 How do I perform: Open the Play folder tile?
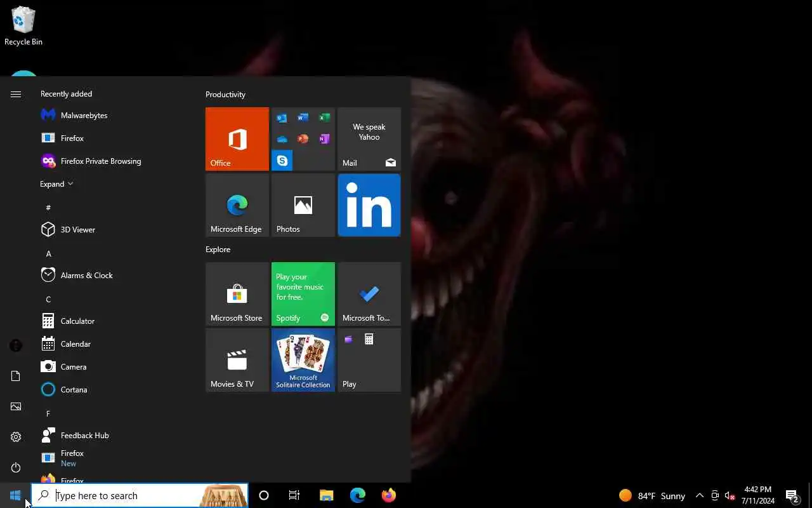[x=369, y=360]
